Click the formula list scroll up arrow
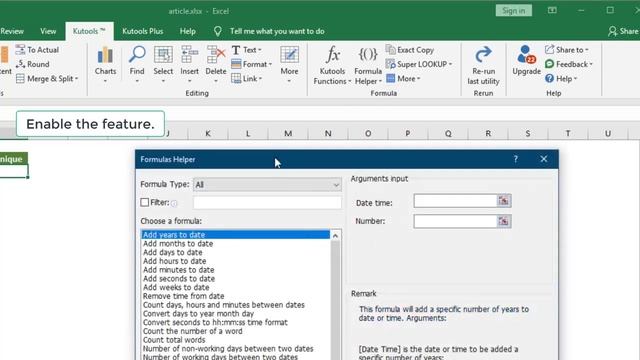The height and width of the screenshot is (360, 640). tap(335, 236)
